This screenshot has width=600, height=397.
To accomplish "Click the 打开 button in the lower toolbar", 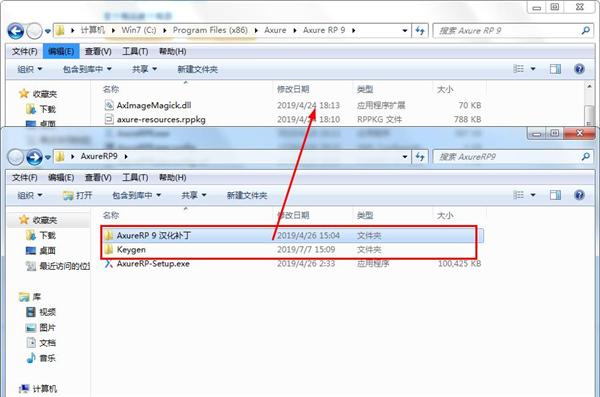I will point(78,195).
